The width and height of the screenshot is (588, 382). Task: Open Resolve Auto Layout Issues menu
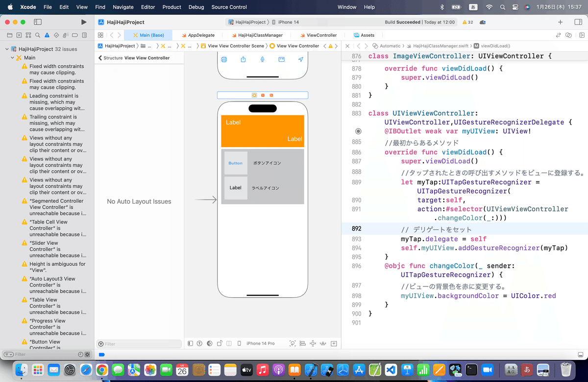[x=323, y=344]
